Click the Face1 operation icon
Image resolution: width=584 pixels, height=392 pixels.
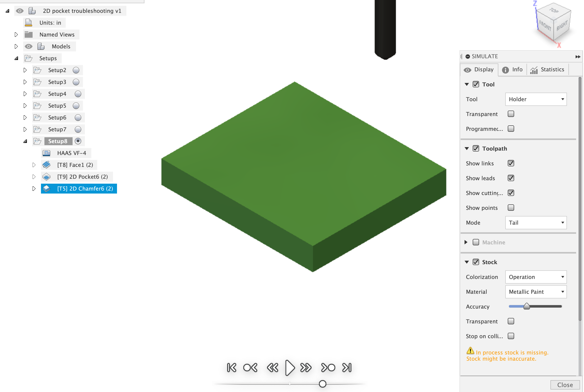(x=46, y=165)
